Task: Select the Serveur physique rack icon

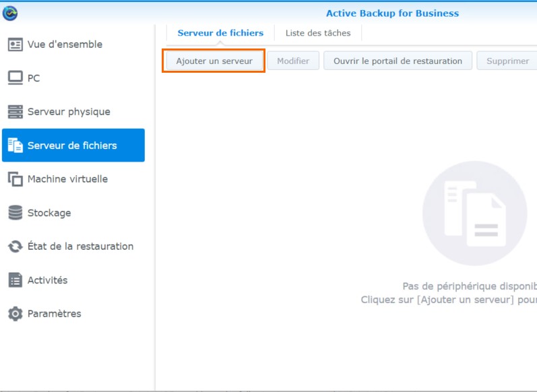Action: [x=15, y=112]
